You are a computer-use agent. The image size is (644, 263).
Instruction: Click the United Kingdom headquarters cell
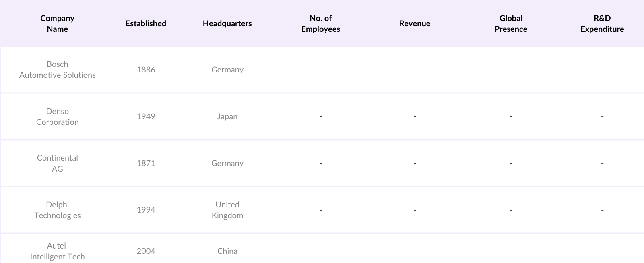pyautogui.click(x=227, y=210)
